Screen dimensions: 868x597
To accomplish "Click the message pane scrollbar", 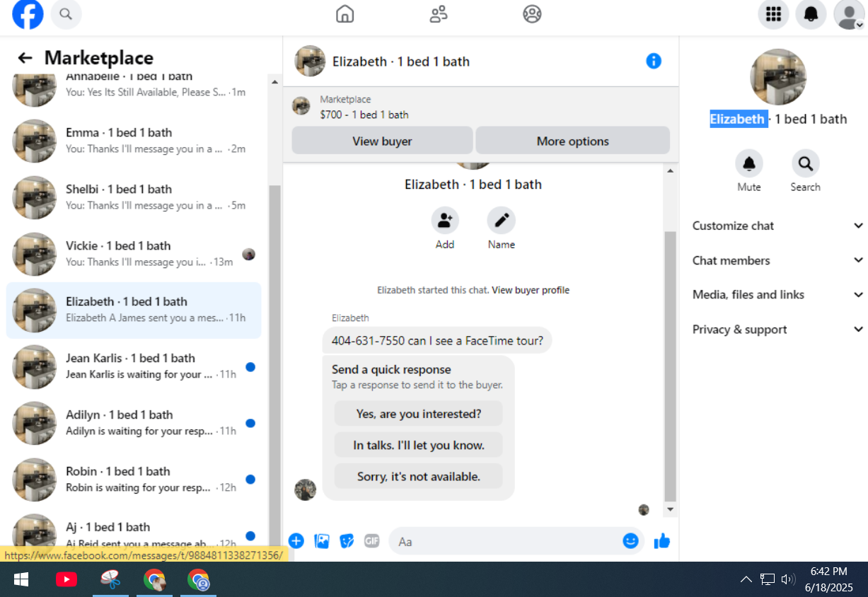I will coord(671,366).
